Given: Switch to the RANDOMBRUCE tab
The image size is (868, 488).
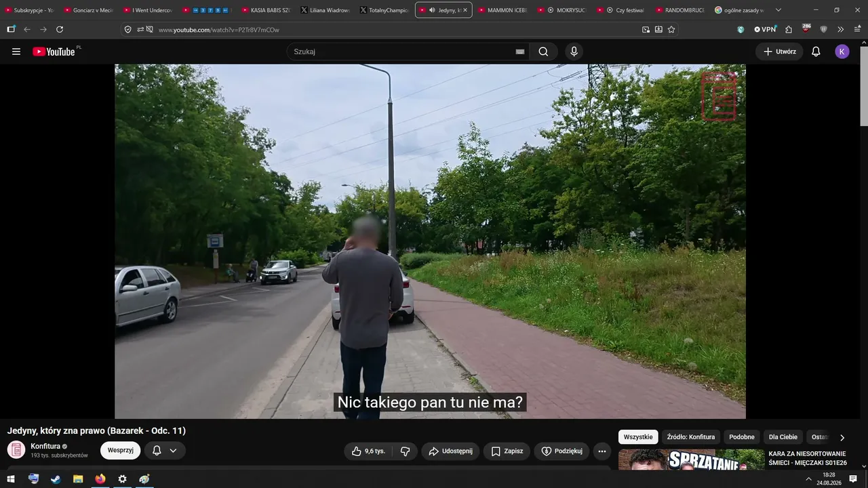Looking at the screenshot, I should pyautogui.click(x=681, y=10).
